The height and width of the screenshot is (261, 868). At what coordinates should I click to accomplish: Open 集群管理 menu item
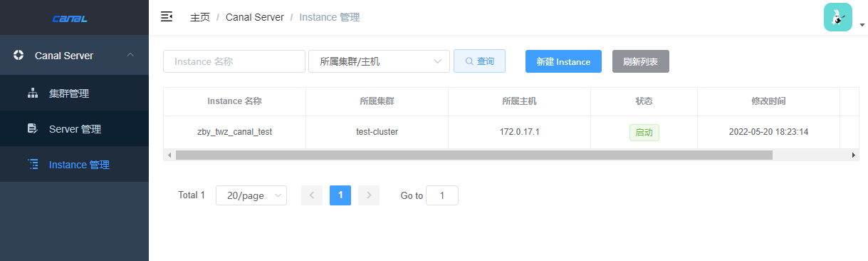click(x=74, y=93)
